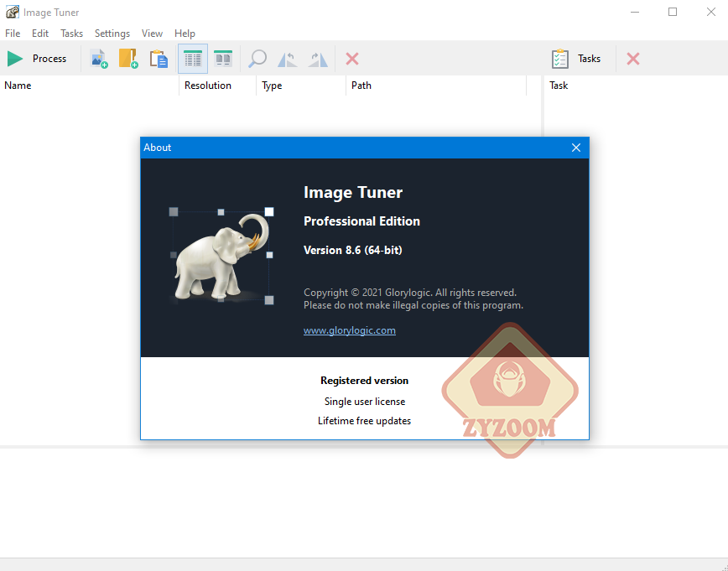The height and width of the screenshot is (571, 728).
Task: Click the elephant logo in About dialog
Action: coord(222,257)
